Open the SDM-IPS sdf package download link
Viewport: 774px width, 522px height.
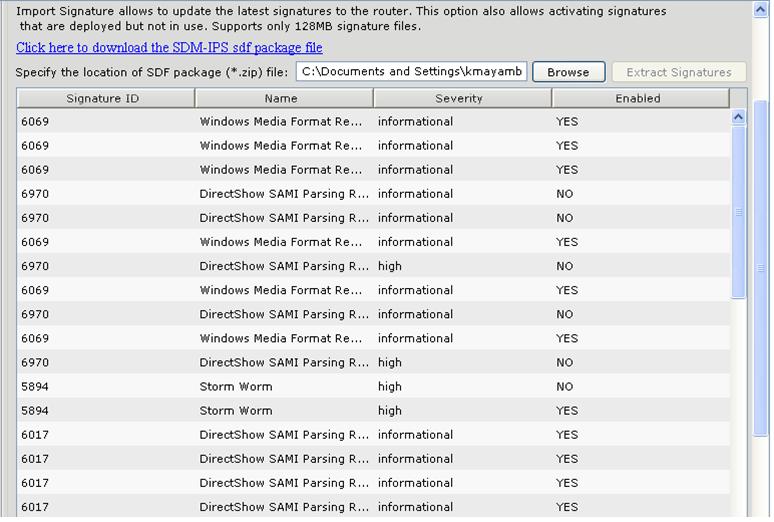pos(169,47)
